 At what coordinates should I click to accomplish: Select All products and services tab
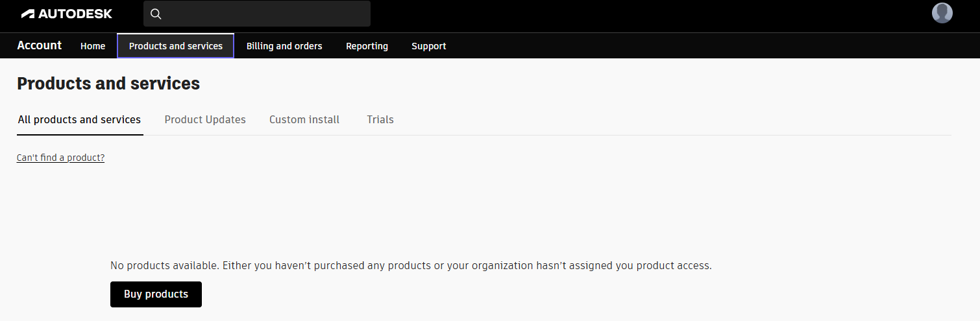(80, 120)
